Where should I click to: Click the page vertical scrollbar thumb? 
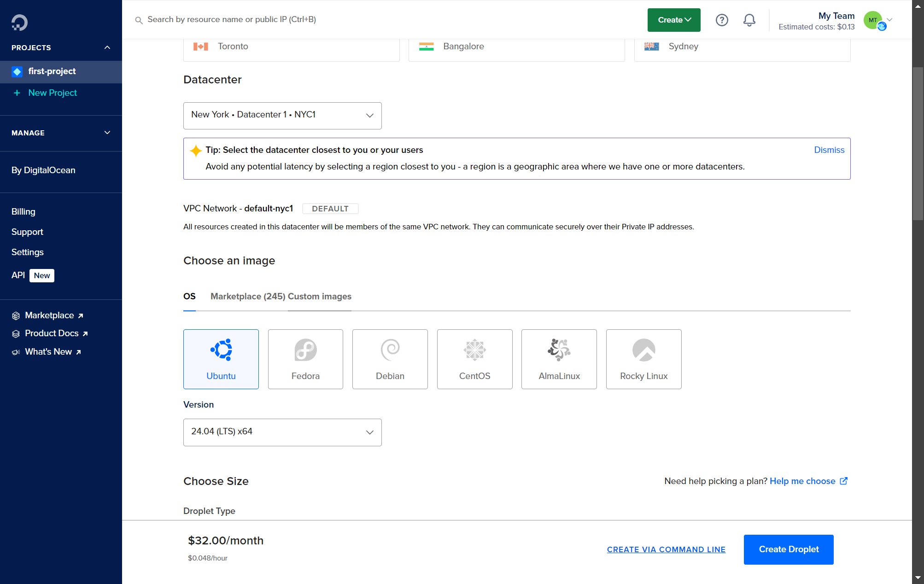tap(918, 144)
